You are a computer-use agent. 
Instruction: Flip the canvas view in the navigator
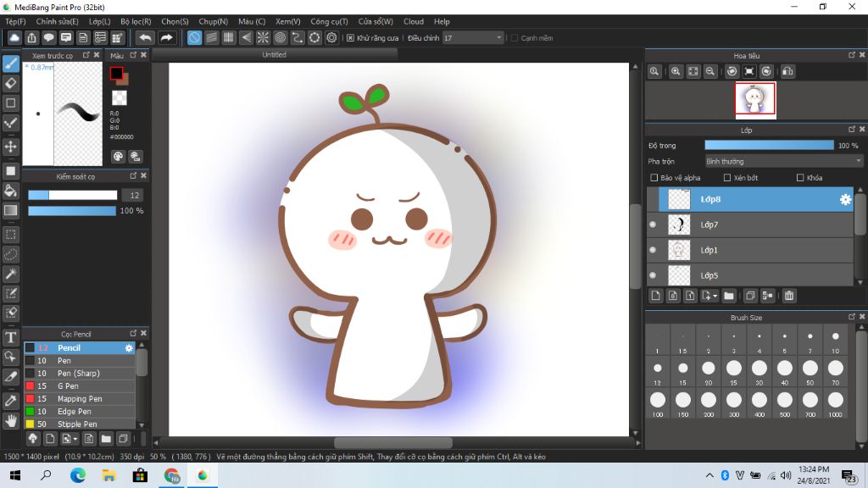tap(787, 71)
